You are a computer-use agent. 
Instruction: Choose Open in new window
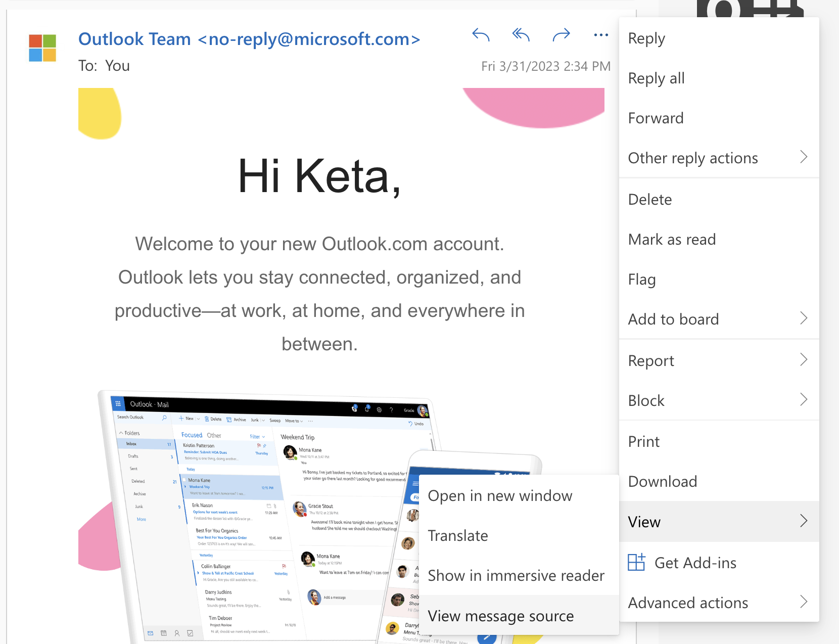500,495
